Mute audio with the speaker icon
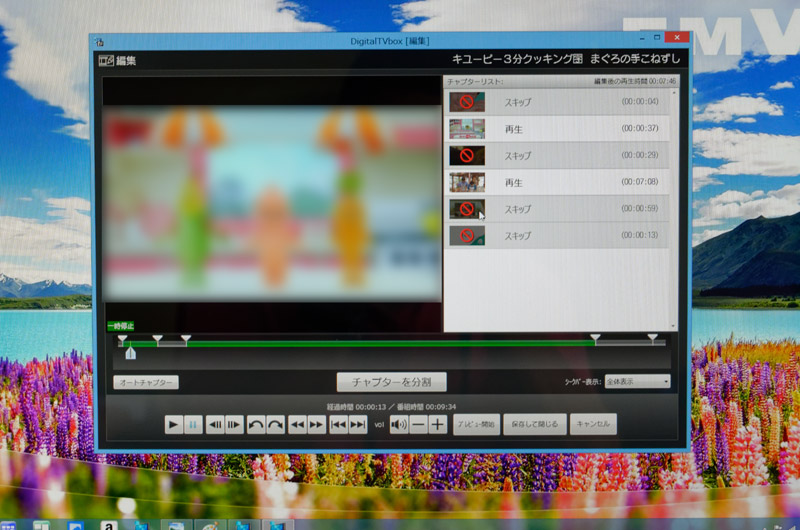This screenshot has height=530, width=800. pyautogui.click(x=398, y=425)
